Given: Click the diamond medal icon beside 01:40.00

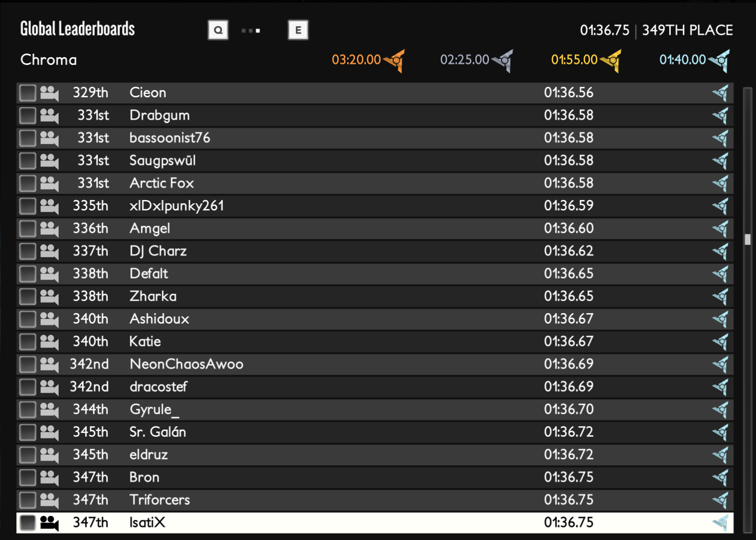Looking at the screenshot, I should (720, 60).
